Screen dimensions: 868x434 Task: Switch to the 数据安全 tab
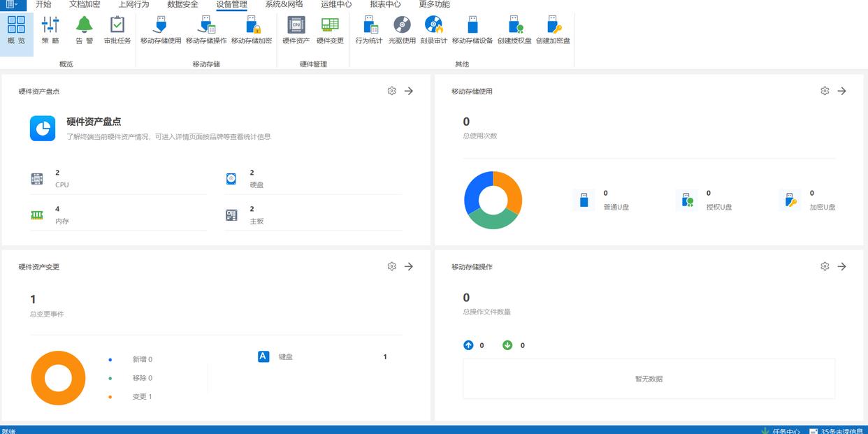(x=182, y=4)
